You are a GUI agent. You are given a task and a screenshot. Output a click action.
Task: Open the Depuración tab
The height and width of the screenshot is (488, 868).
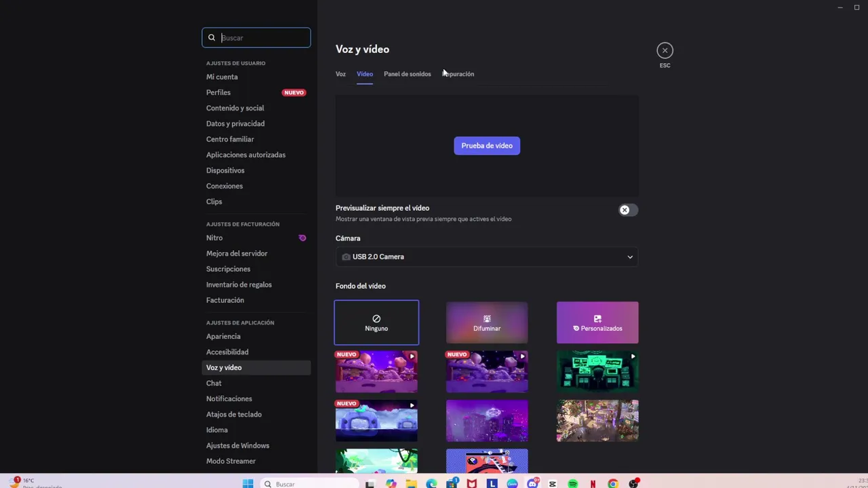point(458,74)
